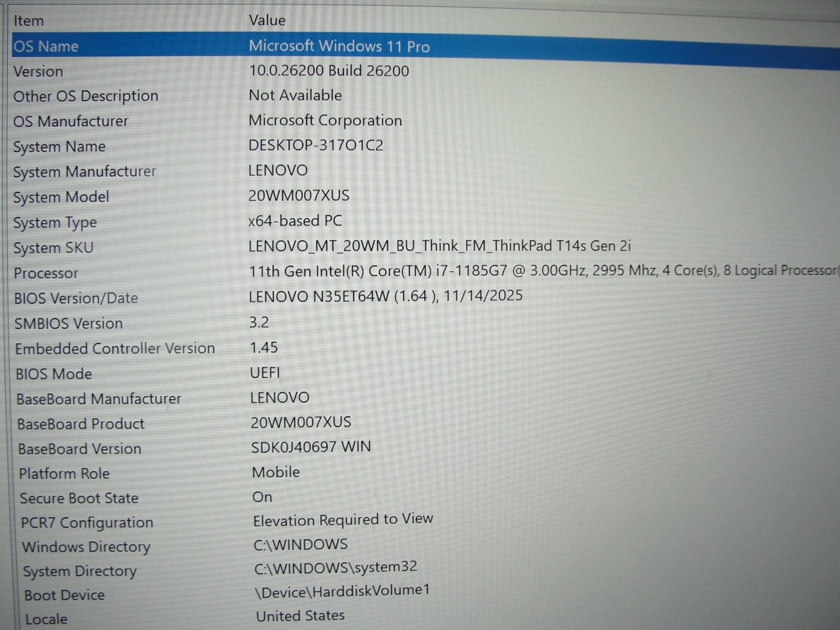The image size is (840, 630).
Task: Select the 1.45 controller version value
Action: 264,347
